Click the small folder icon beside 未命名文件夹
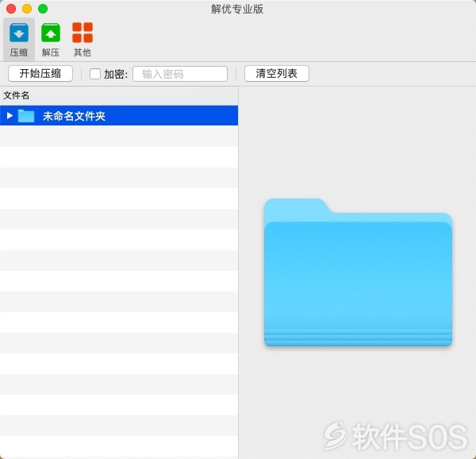 (x=26, y=116)
